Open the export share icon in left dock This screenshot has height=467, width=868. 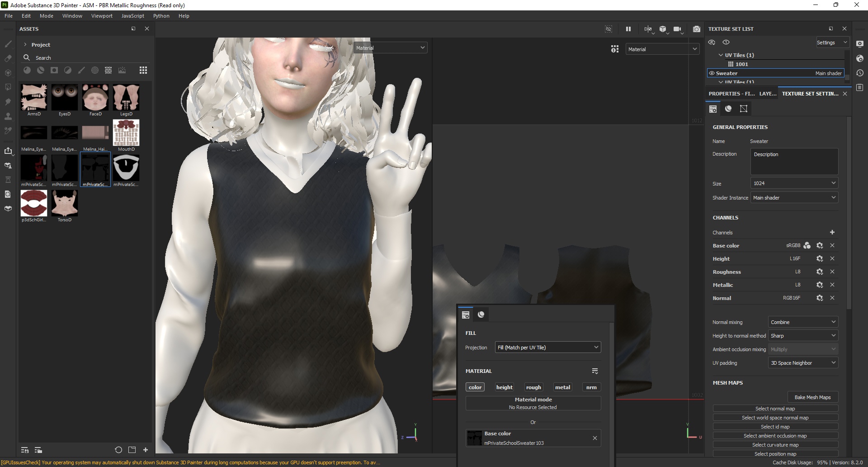coord(8,151)
